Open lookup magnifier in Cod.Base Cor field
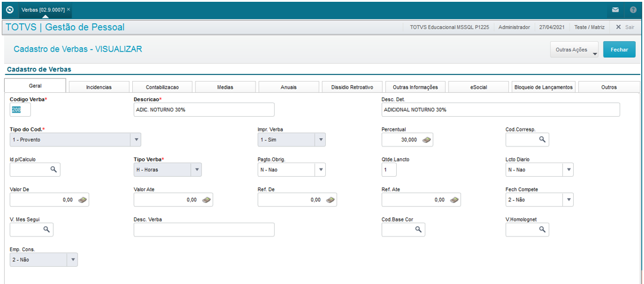The image size is (644, 284). 418,229
